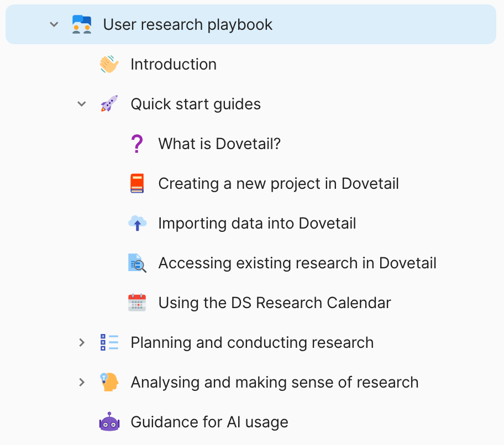Collapse the User research playbook tree
This screenshot has width=504, height=445.
[54, 25]
